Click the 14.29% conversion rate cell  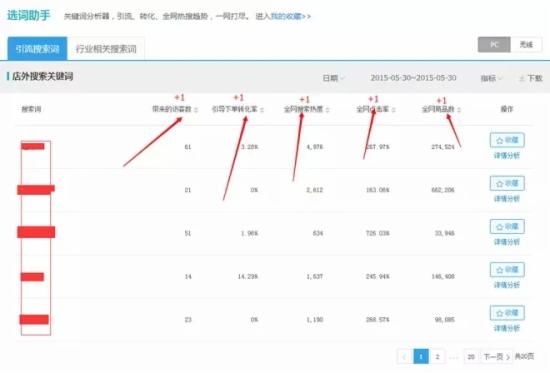pyautogui.click(x=248, y=277)
